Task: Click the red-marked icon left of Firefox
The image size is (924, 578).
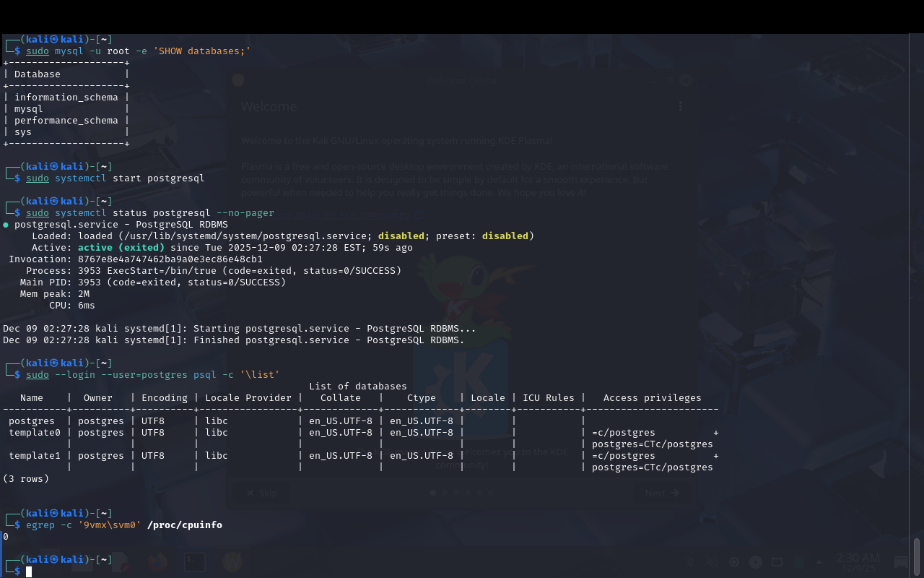Action: (x=121, y=562)
